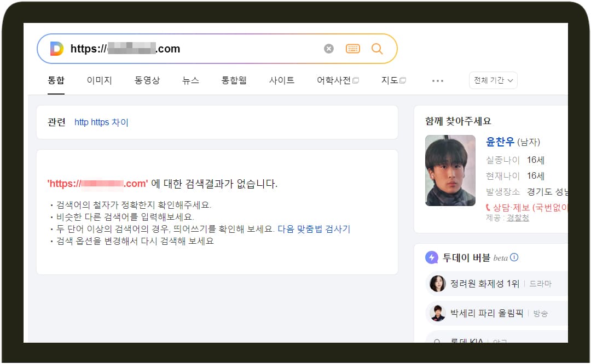Clear the search field using the X icon
Image resolution: width=591 pixels, height=364 pixels.
(x=328, y=48)
